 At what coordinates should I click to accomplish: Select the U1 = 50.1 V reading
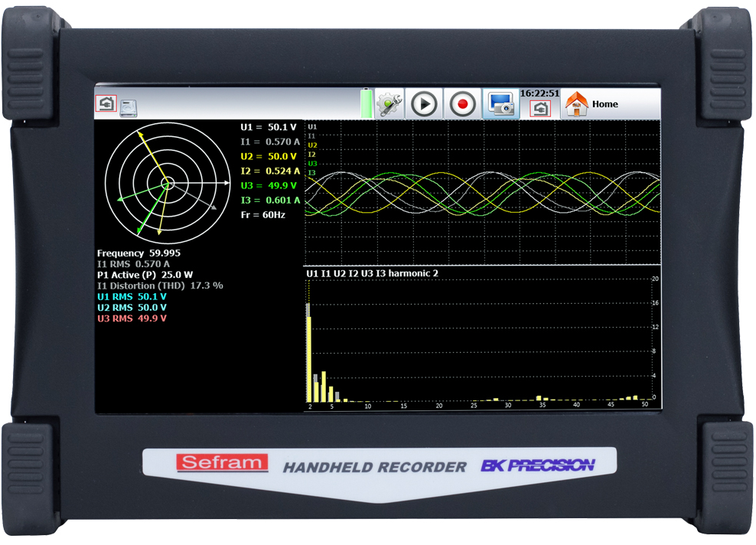(x=269, y=127)
